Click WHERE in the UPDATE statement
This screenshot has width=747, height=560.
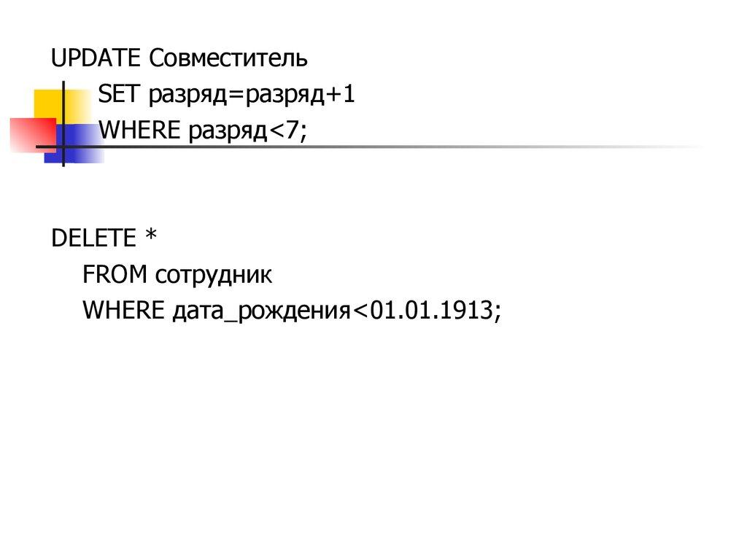(x=140, y=131)
